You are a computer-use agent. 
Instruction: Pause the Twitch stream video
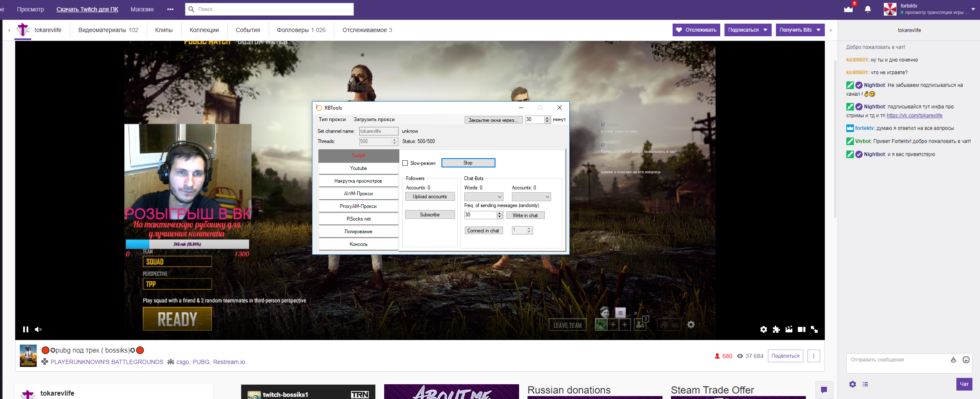[x=26, y=329]
